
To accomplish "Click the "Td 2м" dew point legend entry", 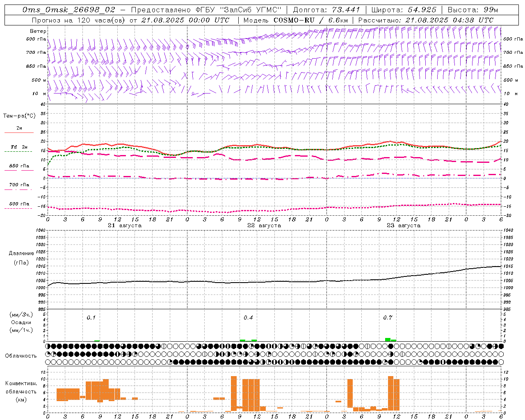I will click(19, 147).
